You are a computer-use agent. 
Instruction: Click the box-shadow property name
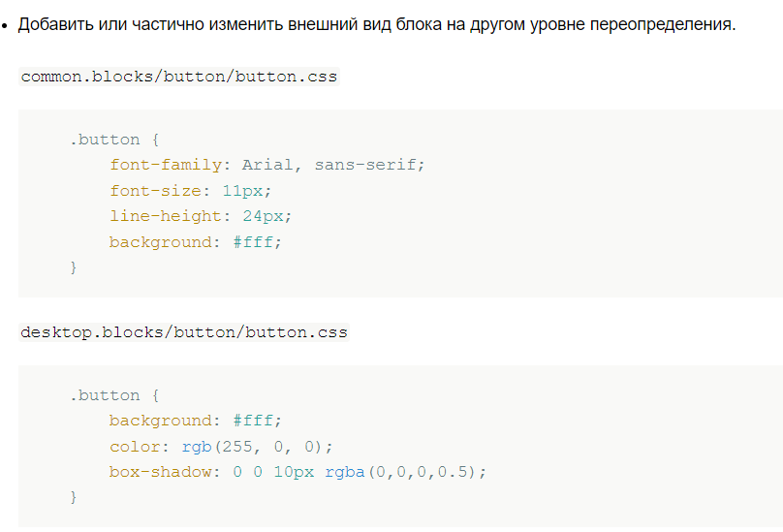coord(160,472)
